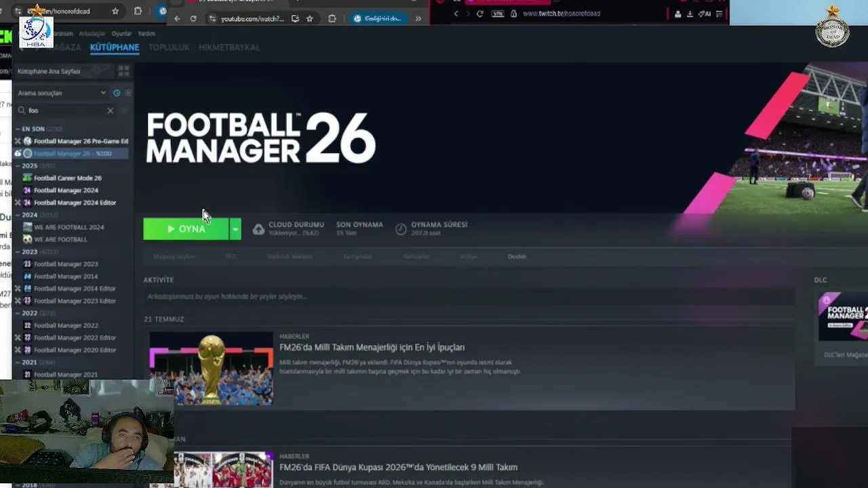The image size is (868, 488).
Task: Open the Destek link under play bar
Action: pos(517,257)
